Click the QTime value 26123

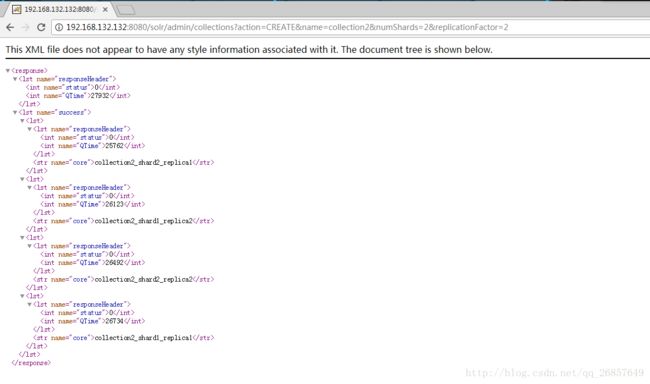(114, 204)
